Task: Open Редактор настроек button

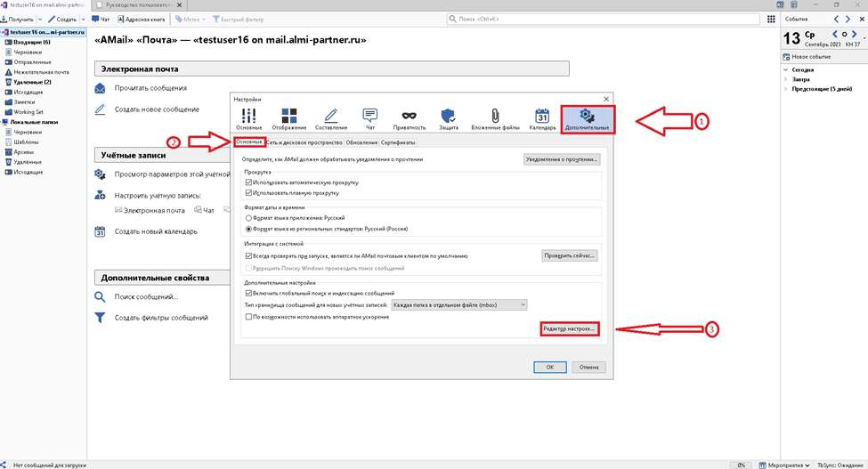Action: point(569,329)
